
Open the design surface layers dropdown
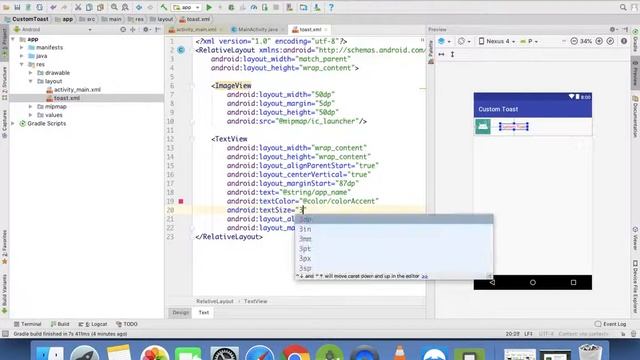coord(444,41)
